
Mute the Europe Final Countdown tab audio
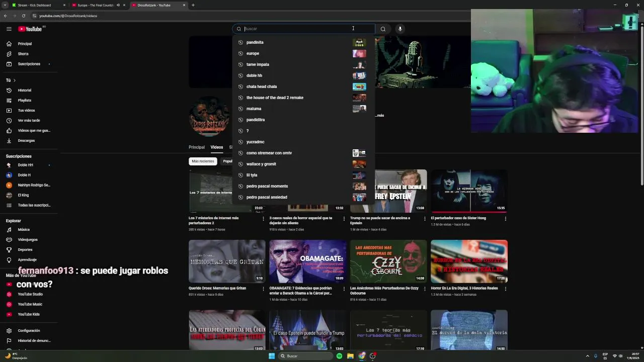(118, 5)
